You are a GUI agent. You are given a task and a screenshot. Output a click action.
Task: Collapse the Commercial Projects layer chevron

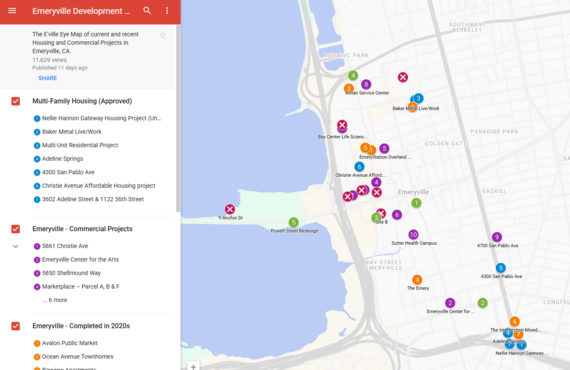[16, 246]
